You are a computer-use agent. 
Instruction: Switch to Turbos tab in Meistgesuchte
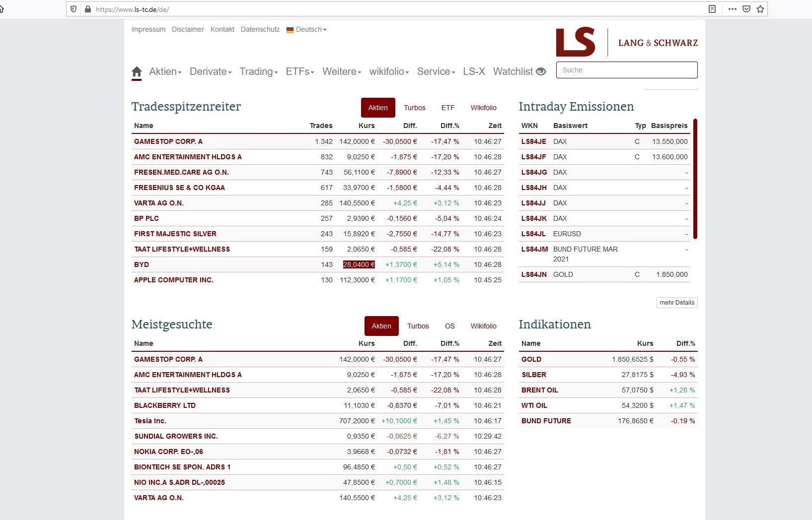(418, 326)
